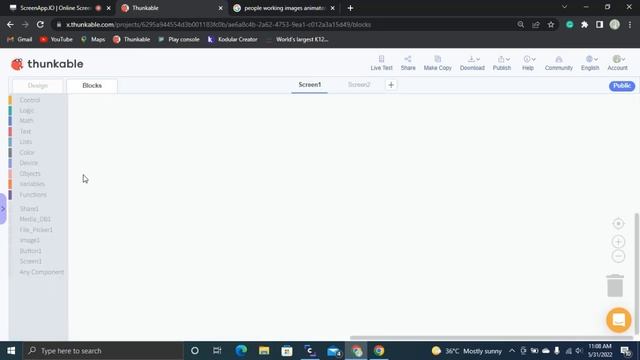
Task: Open the Download dropdown
Action: pos(472,63)
